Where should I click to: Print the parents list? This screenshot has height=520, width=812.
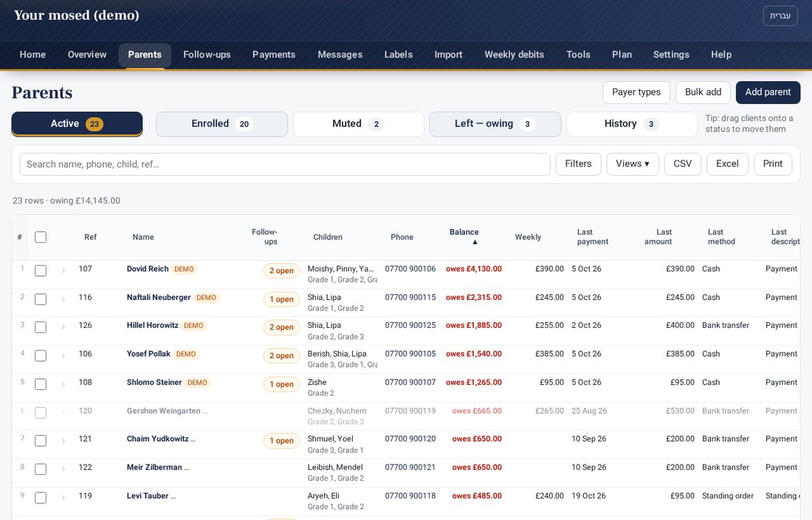tap(773, 164)
